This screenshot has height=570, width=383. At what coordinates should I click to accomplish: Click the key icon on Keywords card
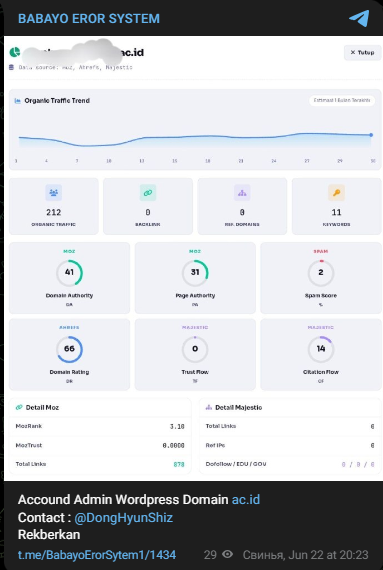pyautogui.click(x=336, y=193)
